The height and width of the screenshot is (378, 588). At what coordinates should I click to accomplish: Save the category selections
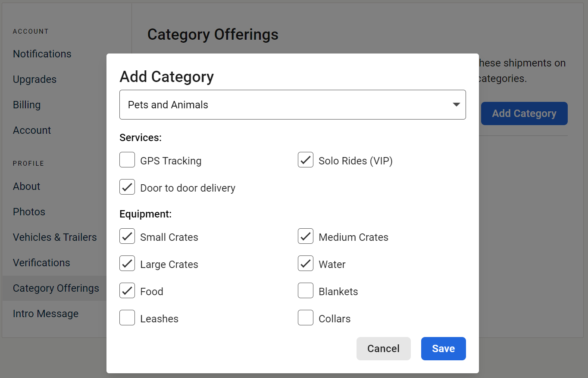[x=444, y=348]
